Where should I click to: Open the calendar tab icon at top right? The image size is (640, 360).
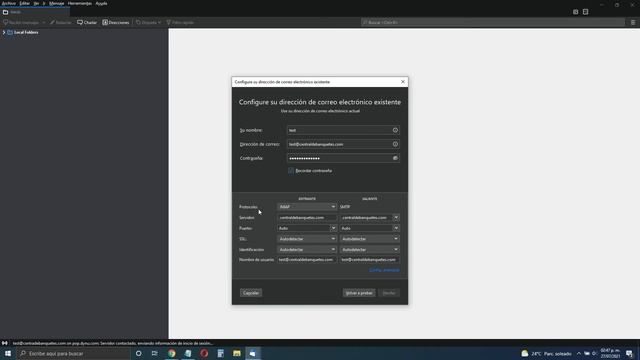pyautogui.click(x=576, y=12)
